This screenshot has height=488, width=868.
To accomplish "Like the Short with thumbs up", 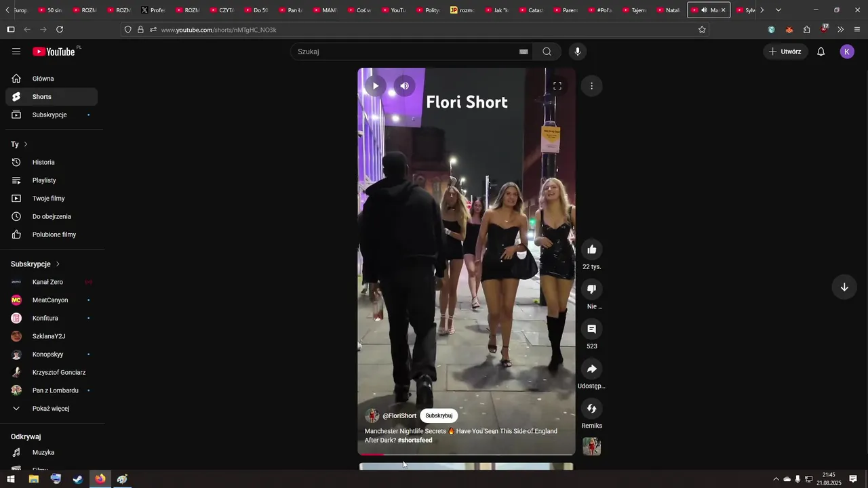I will tap(592, 249).
